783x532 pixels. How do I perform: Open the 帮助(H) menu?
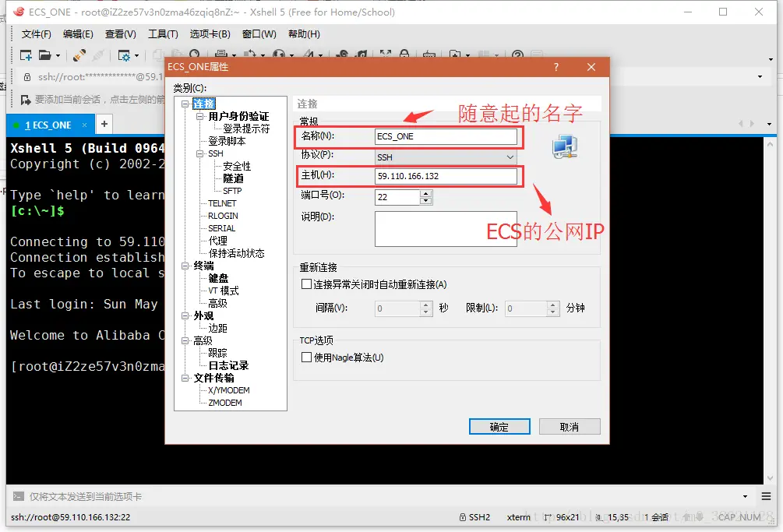pyautogui.click(x=304, y=34)
